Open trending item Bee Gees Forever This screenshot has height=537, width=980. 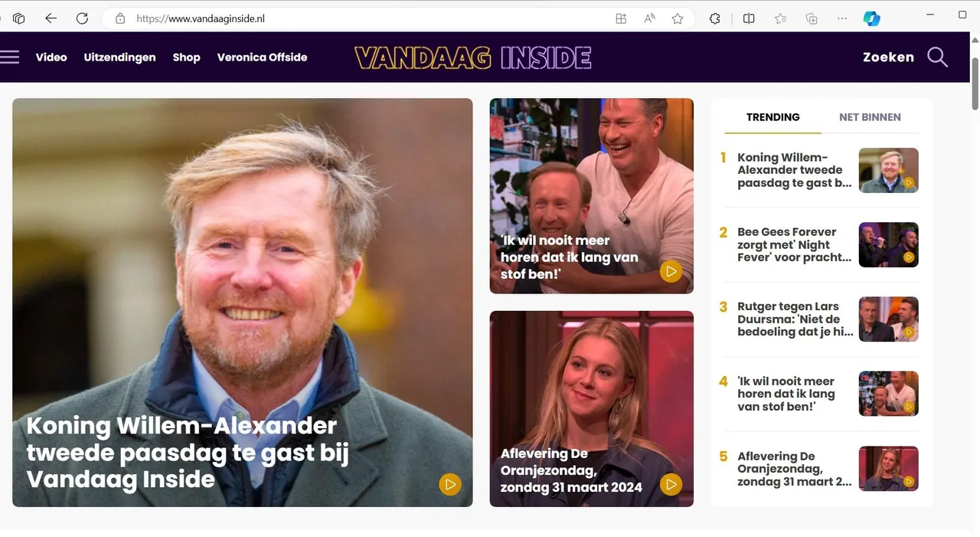(795, 244)
